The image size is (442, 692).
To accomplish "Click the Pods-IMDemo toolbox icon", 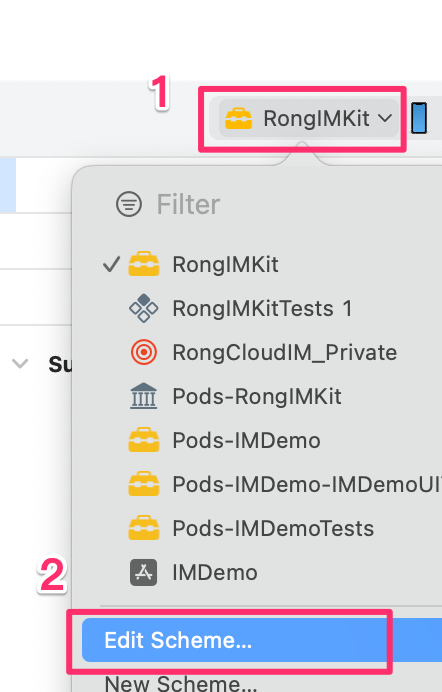I will [x=144, y=440].
